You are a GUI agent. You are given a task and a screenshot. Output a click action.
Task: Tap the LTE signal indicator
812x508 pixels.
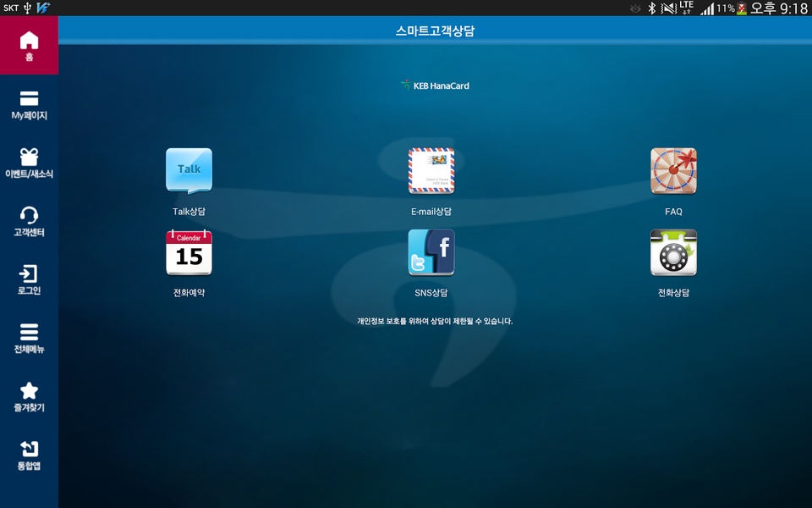coord(686,8)
